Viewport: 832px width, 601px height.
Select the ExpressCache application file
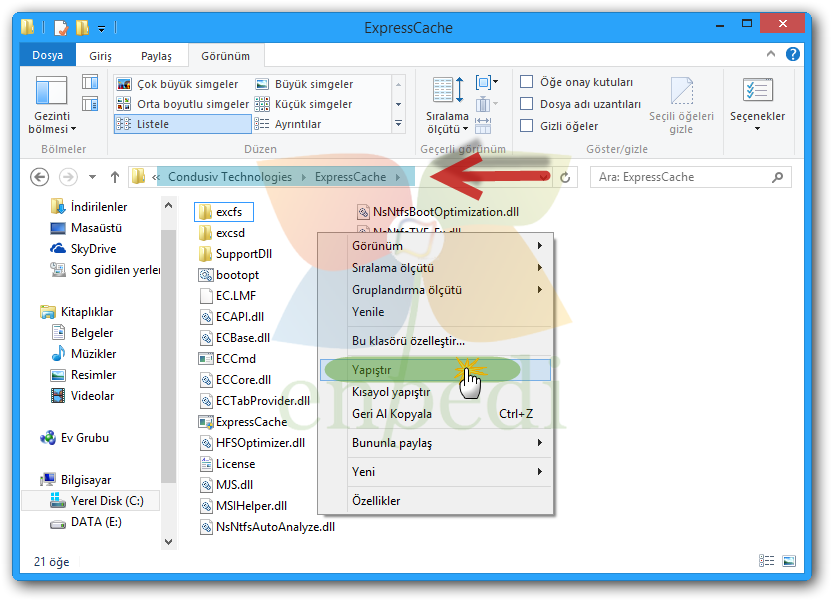(242, 422)
